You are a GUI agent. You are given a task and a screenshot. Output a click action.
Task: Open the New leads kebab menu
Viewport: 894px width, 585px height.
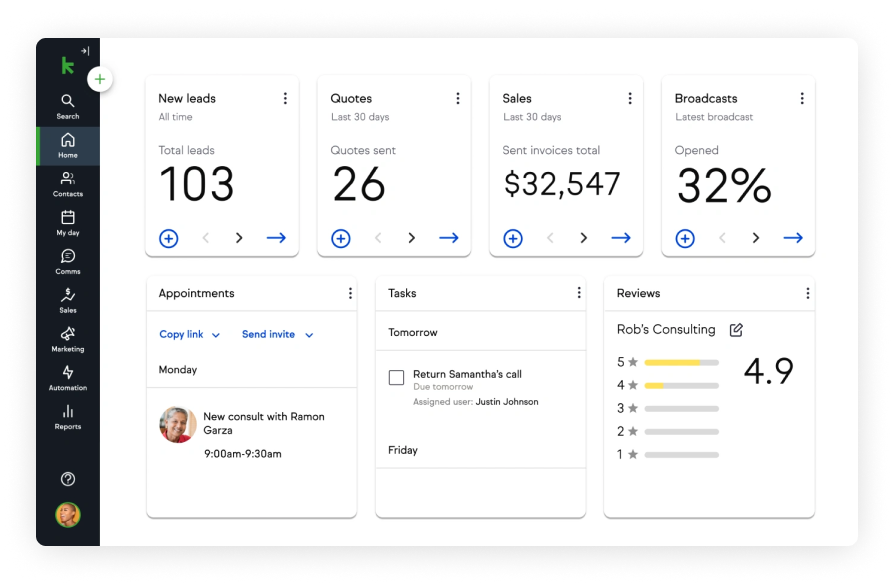(x=285, y=98)
